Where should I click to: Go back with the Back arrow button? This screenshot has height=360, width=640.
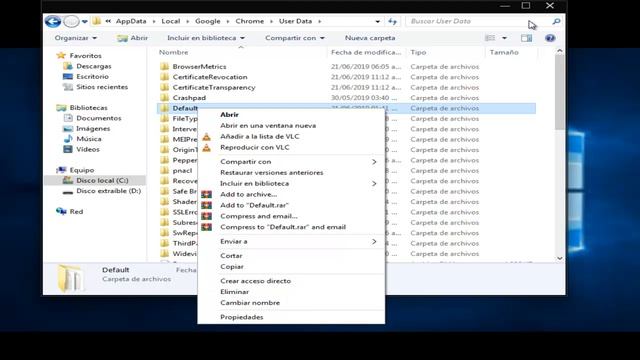(53, 21)
